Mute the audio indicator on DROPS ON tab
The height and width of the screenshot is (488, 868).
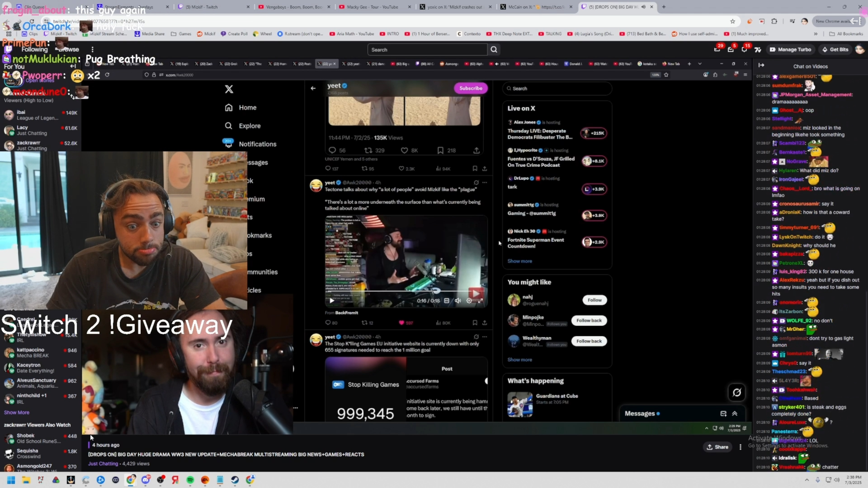click(x=644, y=7)
